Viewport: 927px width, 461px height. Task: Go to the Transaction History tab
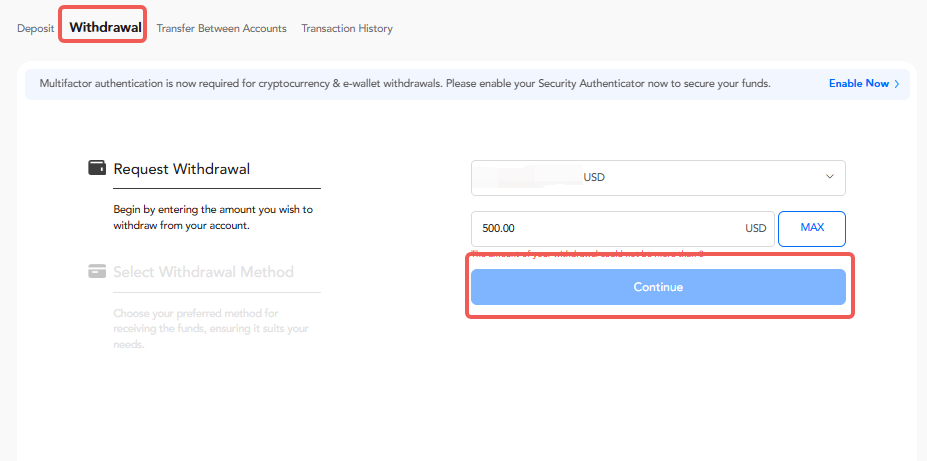(347, 28)
